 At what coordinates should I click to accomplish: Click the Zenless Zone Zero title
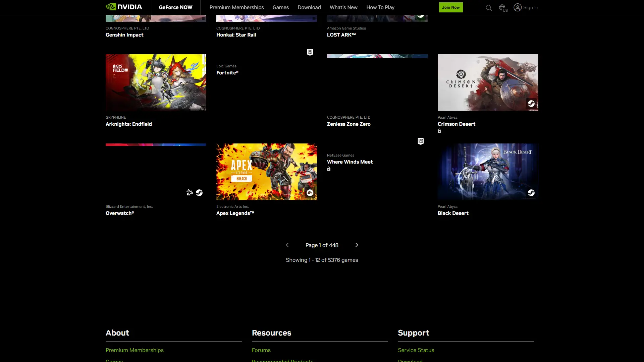tap(348, 124)
